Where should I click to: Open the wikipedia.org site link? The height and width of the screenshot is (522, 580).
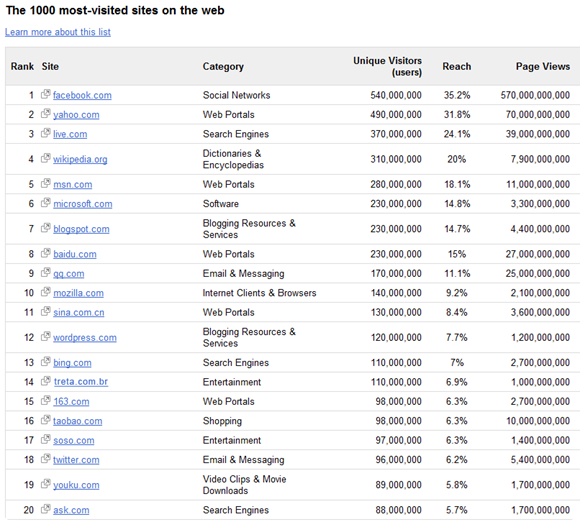click(80, 159)
